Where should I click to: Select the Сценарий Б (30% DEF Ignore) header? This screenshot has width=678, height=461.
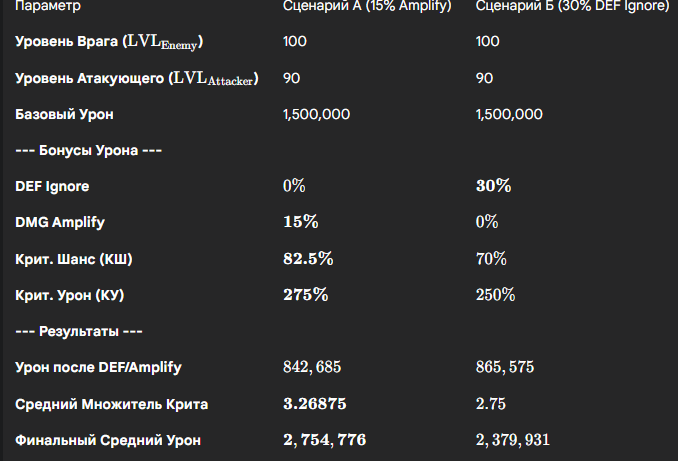click(572, 6)
